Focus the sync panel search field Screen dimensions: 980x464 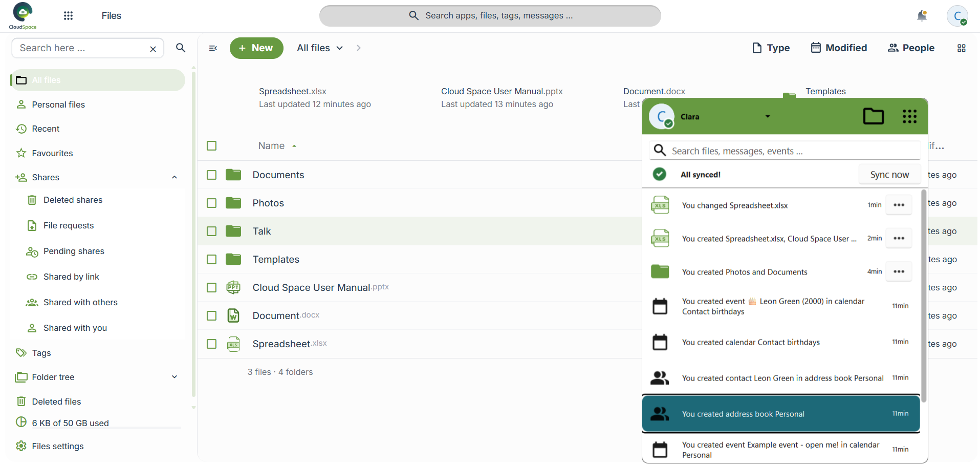785,151
